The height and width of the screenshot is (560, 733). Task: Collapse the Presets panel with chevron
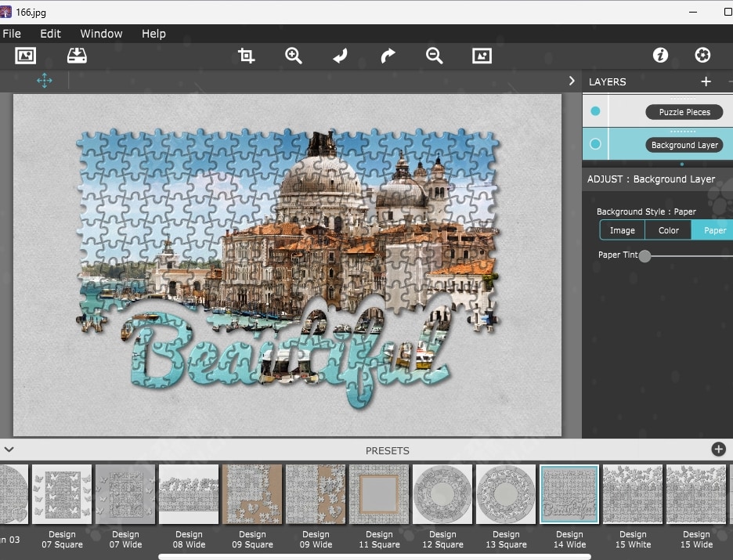[x=9, y=450]
